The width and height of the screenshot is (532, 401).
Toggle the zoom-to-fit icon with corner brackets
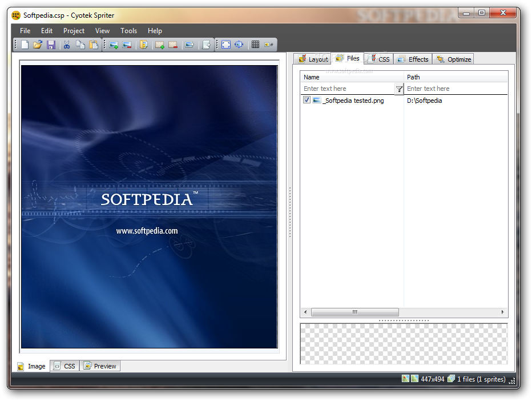tap(226, 45)
